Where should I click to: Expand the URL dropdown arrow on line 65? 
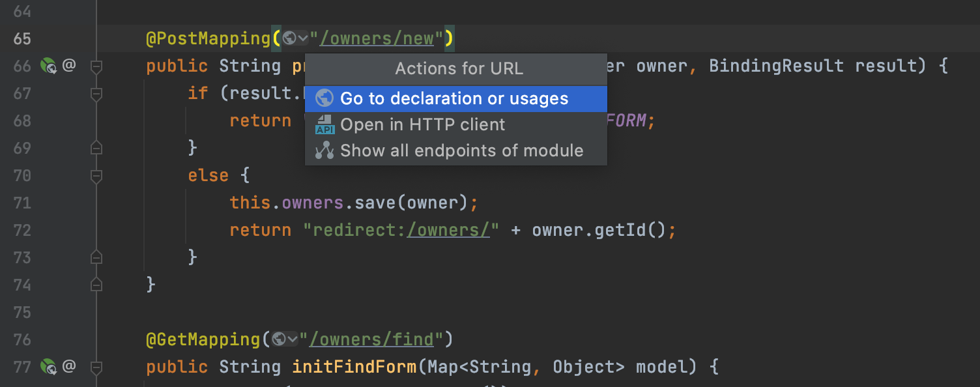pos(303,39)
